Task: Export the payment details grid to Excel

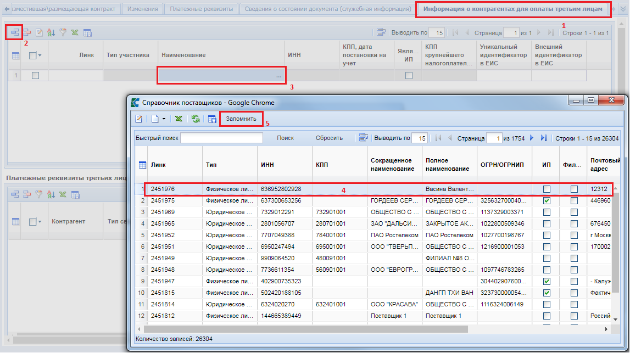Action: click(x=63, y=194)
